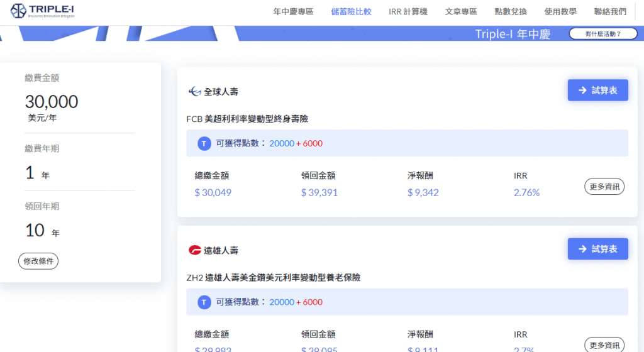Open the 年中慶專區 menu item
This screenshot has width=644, height=352.
pos(293,12)
